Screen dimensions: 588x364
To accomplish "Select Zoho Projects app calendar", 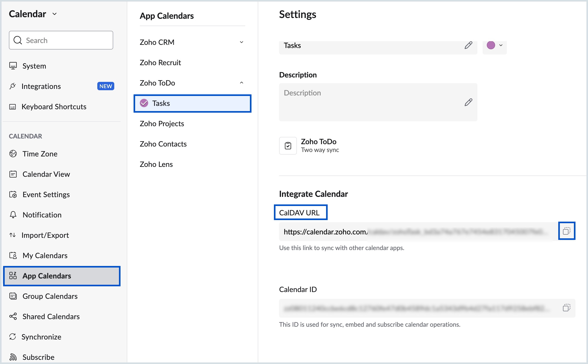I will (162, 124).
